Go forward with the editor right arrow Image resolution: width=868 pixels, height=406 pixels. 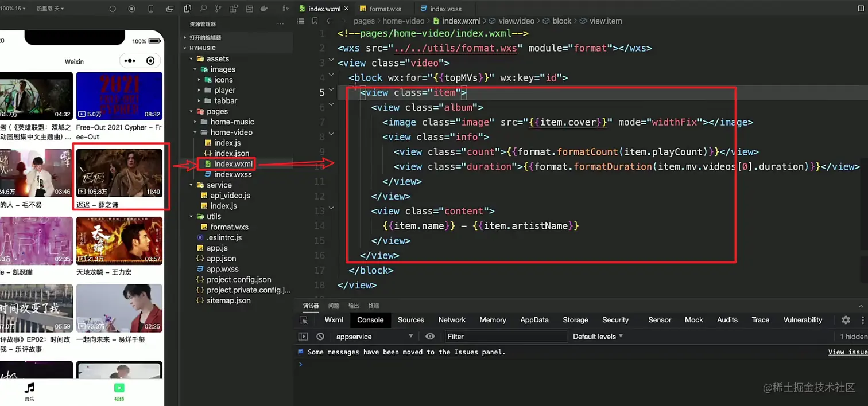tap(343, 21)
